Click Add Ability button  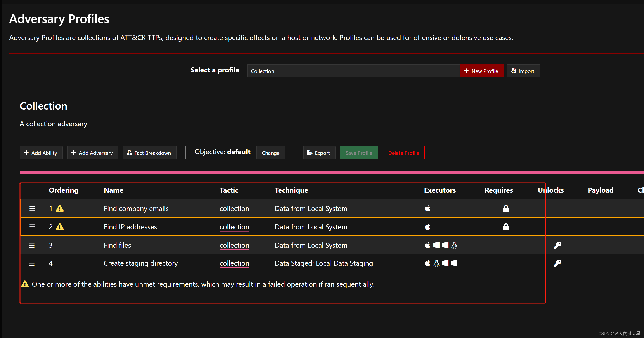coord(41,153)
